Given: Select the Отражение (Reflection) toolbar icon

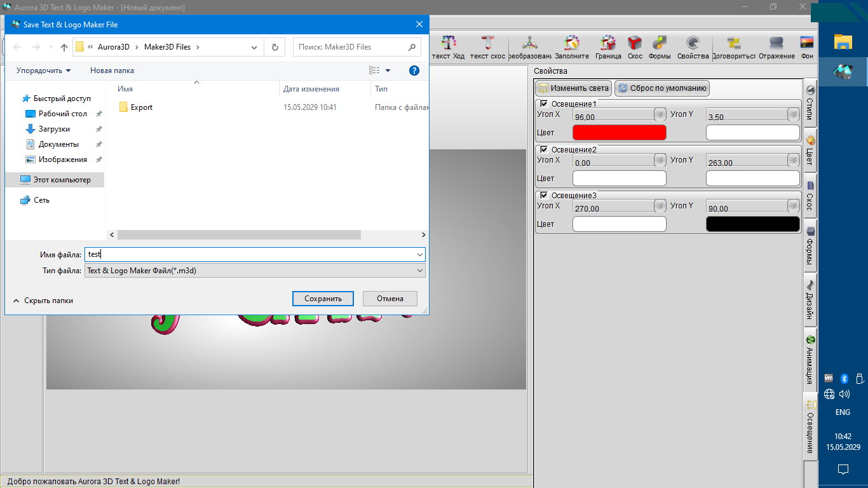Looking at the screenshot, I should [776, 47].
